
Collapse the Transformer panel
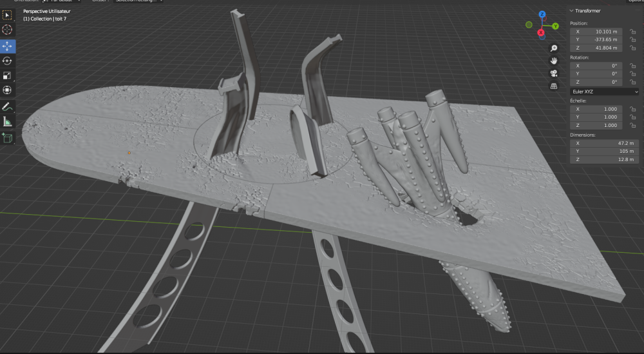pyautogui.click(x=571, y=11)
